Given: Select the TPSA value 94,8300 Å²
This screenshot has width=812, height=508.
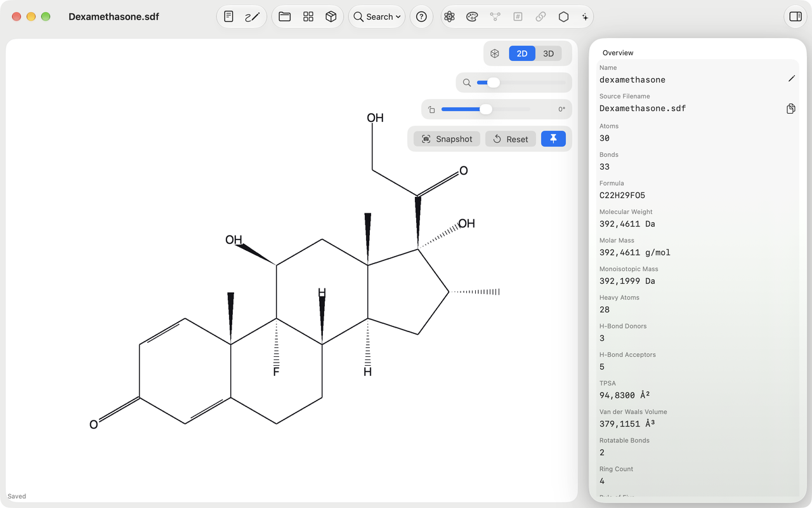Looking at the screenshot, I should (625, 395).
